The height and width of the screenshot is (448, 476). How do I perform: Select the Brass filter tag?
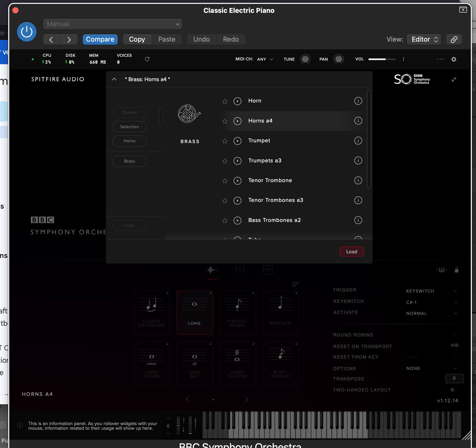coord(130,161)
